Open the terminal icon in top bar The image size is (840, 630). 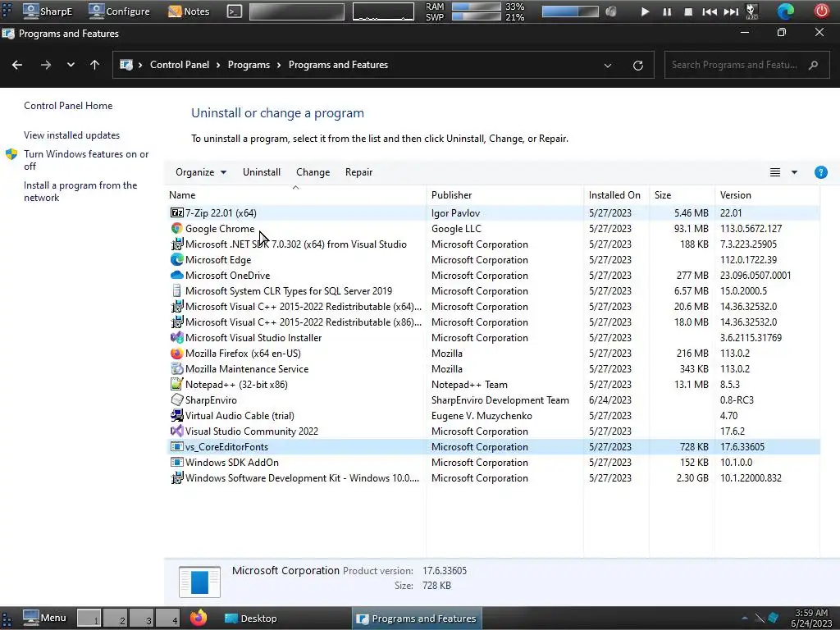234,11
